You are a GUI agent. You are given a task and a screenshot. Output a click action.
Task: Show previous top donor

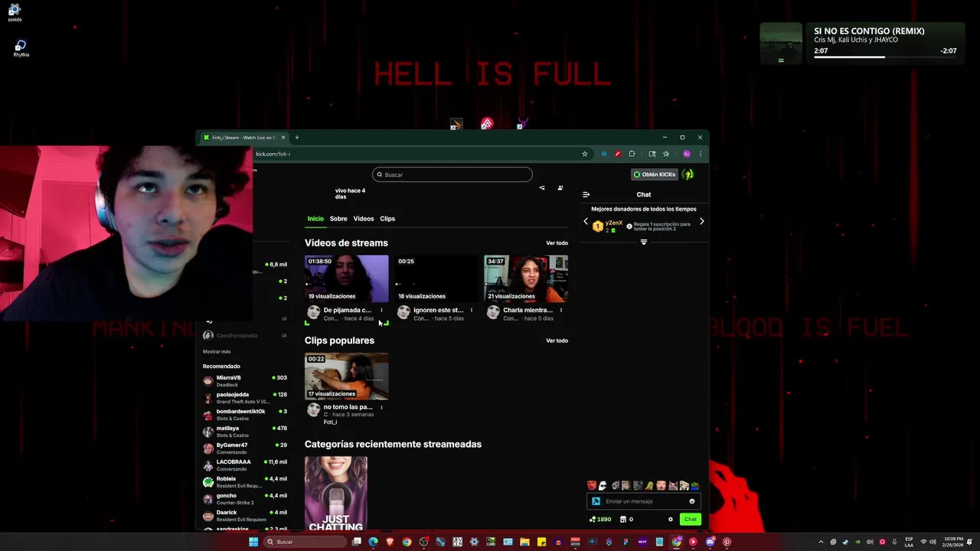pos(586,222)
